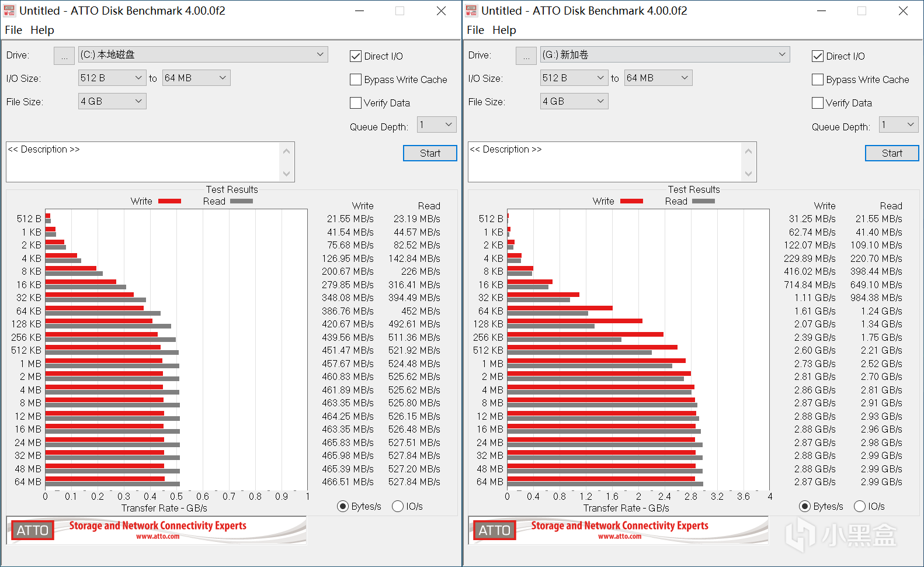Click the browse "..." button beside the G: drive selector

pos(526,56)
